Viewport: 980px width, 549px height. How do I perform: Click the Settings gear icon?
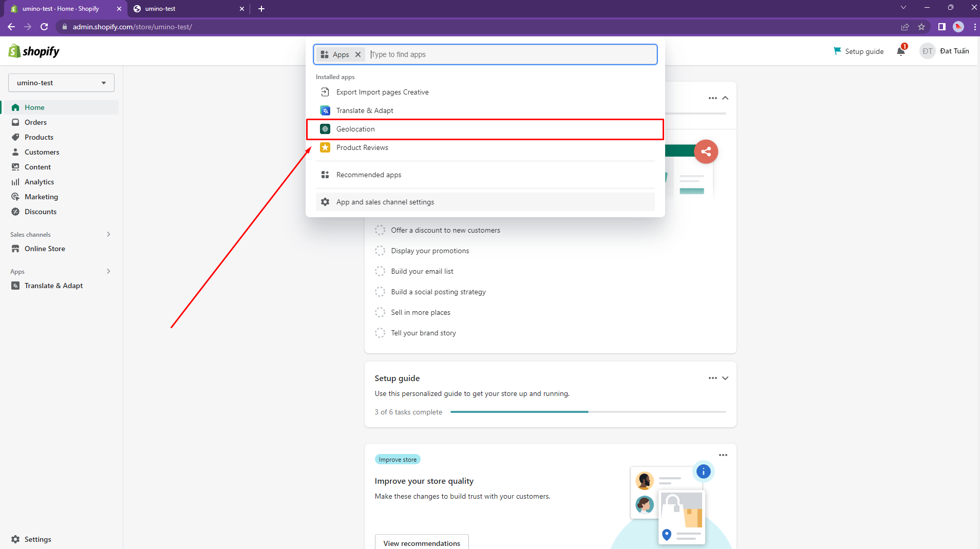pos(15,539)
